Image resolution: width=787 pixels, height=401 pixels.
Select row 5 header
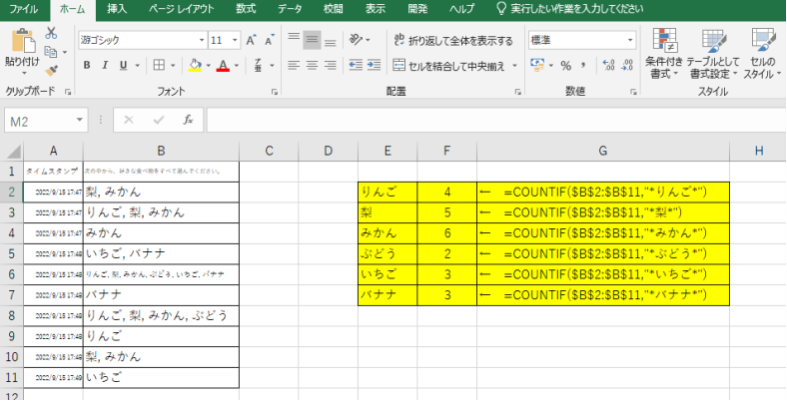pos(12,253)
